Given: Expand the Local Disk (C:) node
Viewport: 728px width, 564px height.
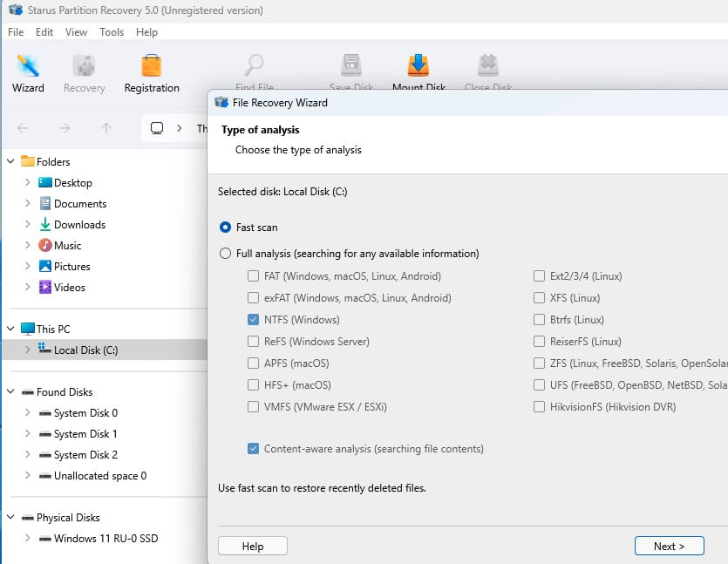Looking at the screenshot, I should (x=27, y=350).
